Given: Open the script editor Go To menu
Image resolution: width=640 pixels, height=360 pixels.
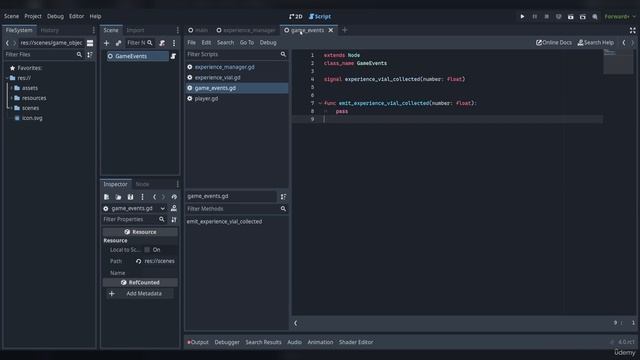Looking at the screenshot, I should tap(247, 42).
